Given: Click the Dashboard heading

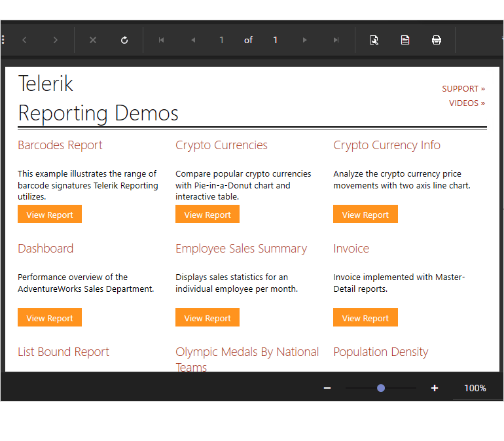Looking at the screenshot, I should click(46, 248).
